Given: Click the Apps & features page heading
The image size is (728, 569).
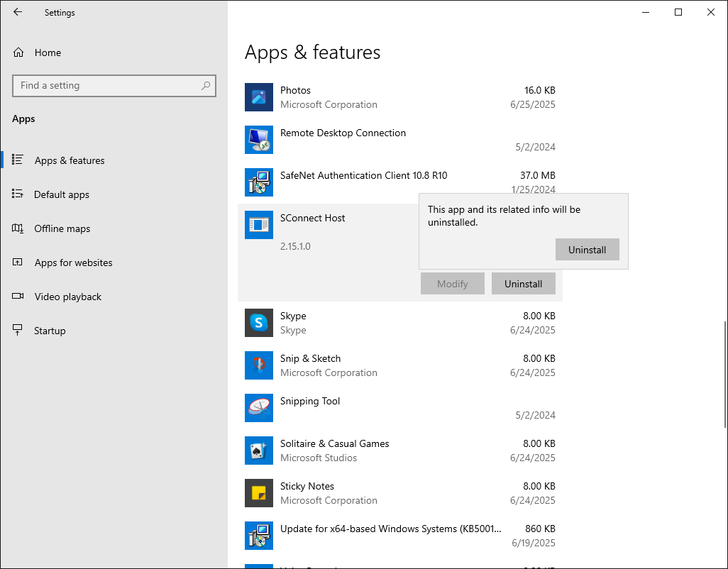Looking at the screenshot, I should (x=312, y=52).
